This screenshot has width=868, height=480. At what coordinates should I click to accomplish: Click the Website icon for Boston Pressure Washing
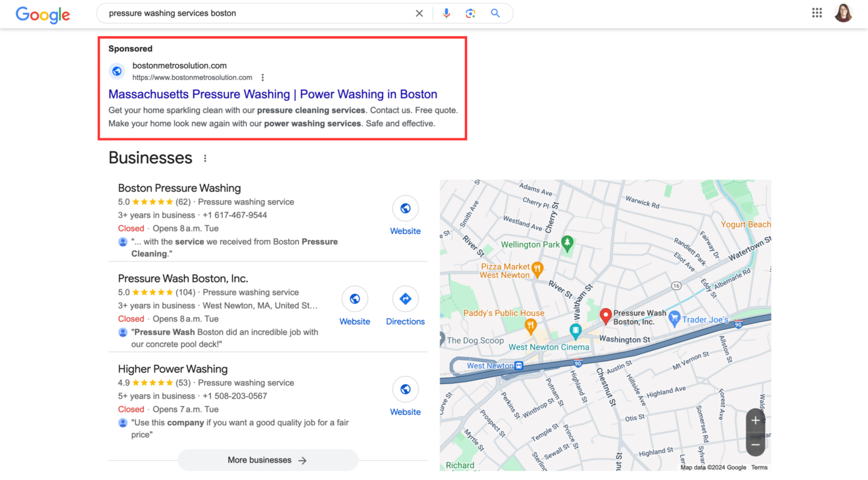405,208
